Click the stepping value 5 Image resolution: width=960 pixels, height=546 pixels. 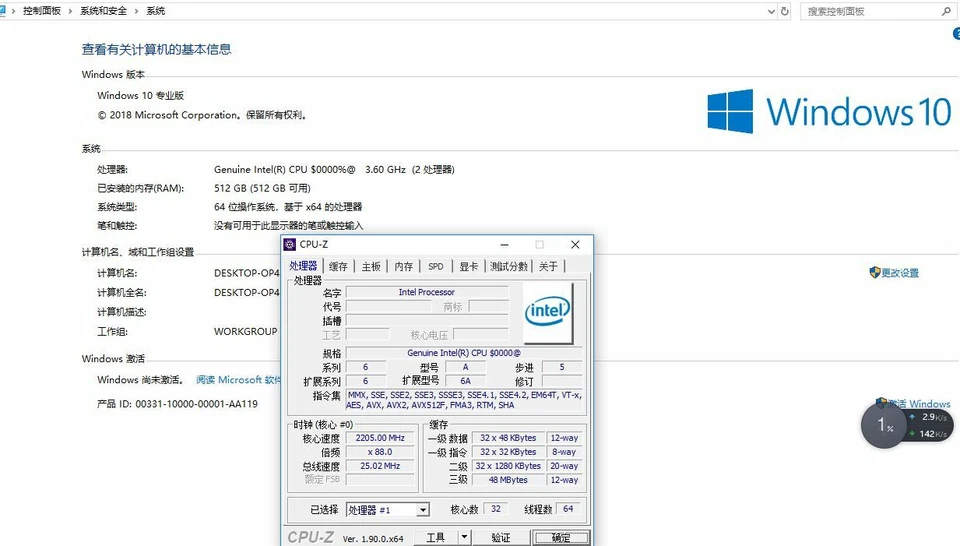(562, 367)
